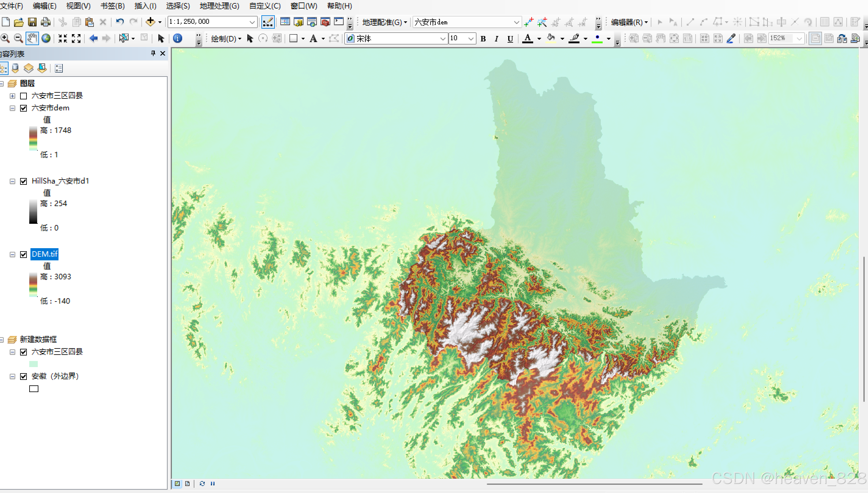Click the Full Extent globe icon
This screenshot has width=868, height=493.
tap(46, 38)
